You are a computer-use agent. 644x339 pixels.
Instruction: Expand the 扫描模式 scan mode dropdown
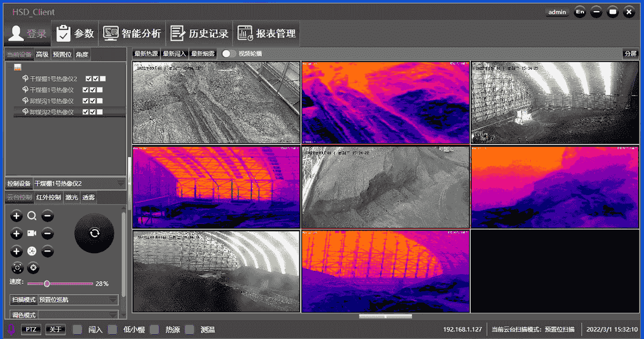click(113, 300)
